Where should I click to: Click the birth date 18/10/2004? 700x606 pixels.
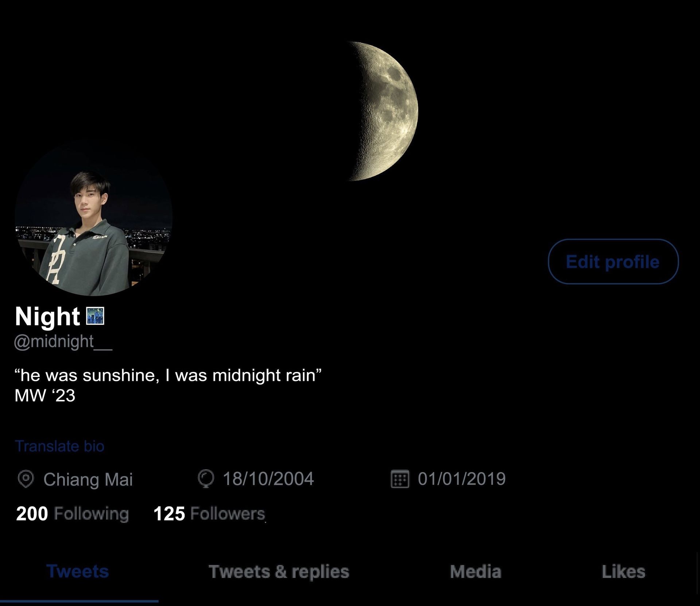tap(268, 479)
